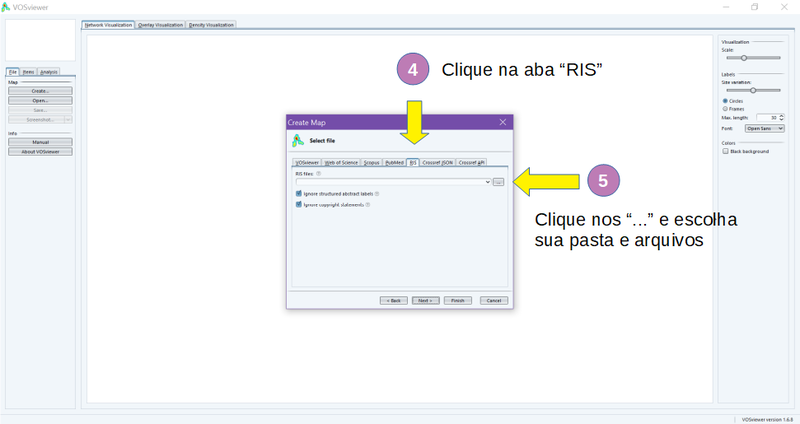Select the Items tab in left panel

coord(29,72)
